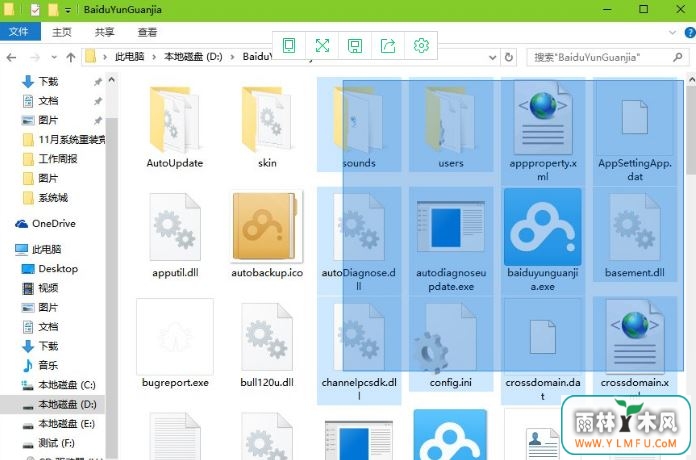Click 本地磁盘 (D:) in address path
Screen dimensions: 696x460
(193, 57)
